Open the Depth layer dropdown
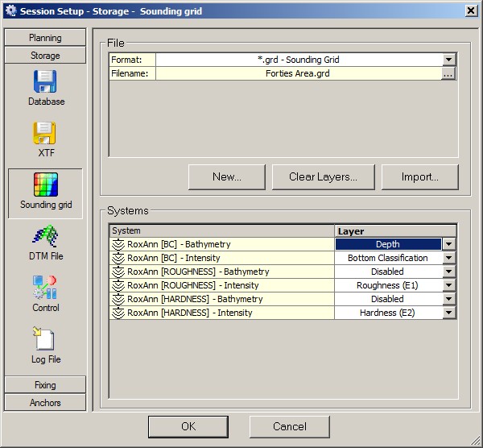 click(448, 244)
